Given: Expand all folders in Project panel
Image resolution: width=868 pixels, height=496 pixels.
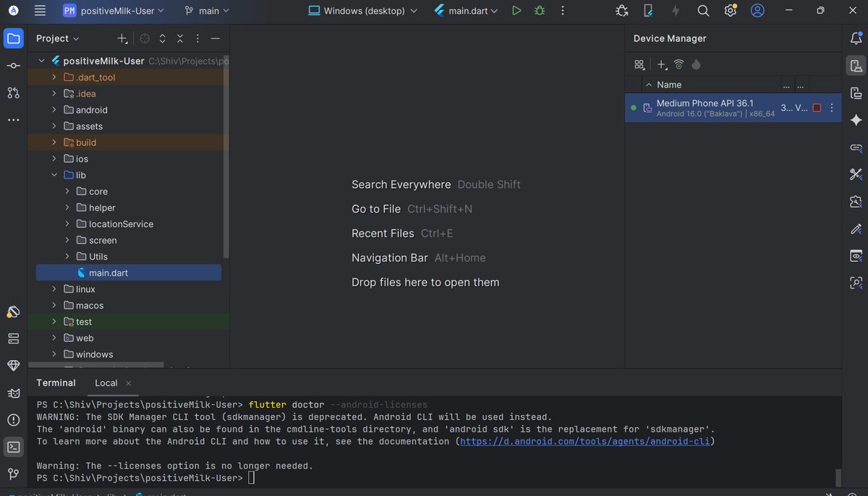Looking at the screenshot, I should (x=162, y=38).
